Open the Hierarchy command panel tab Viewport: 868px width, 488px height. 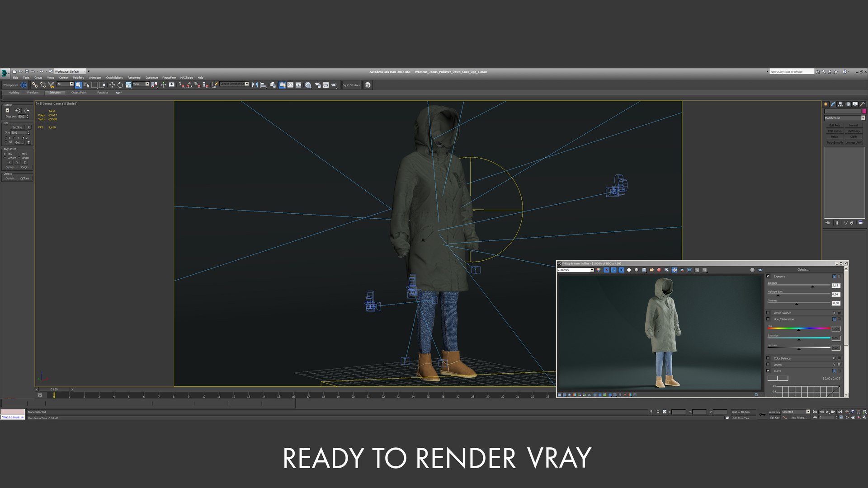coord(840,104)
